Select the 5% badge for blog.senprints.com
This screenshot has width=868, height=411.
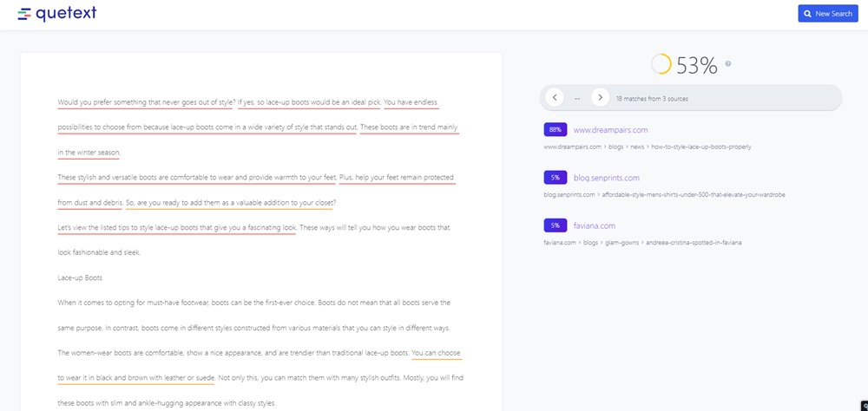(556, 178)
